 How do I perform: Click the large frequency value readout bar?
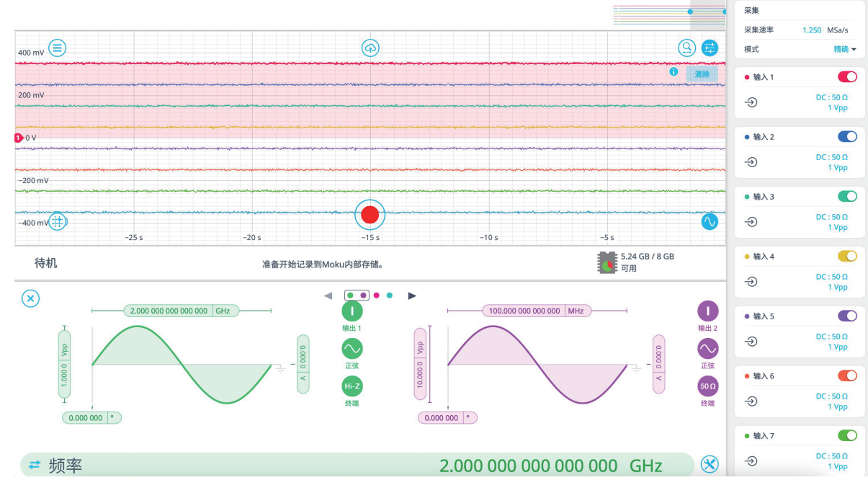point(357,466)
